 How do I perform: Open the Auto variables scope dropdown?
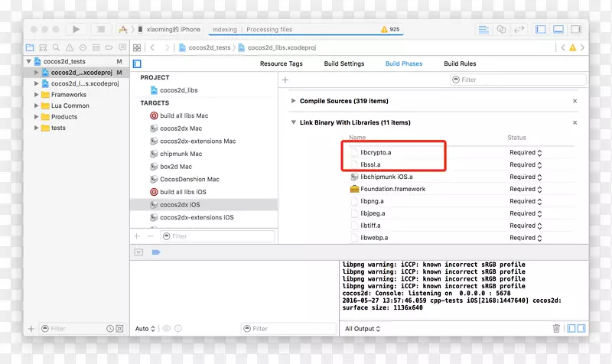(x=145, y=329)
